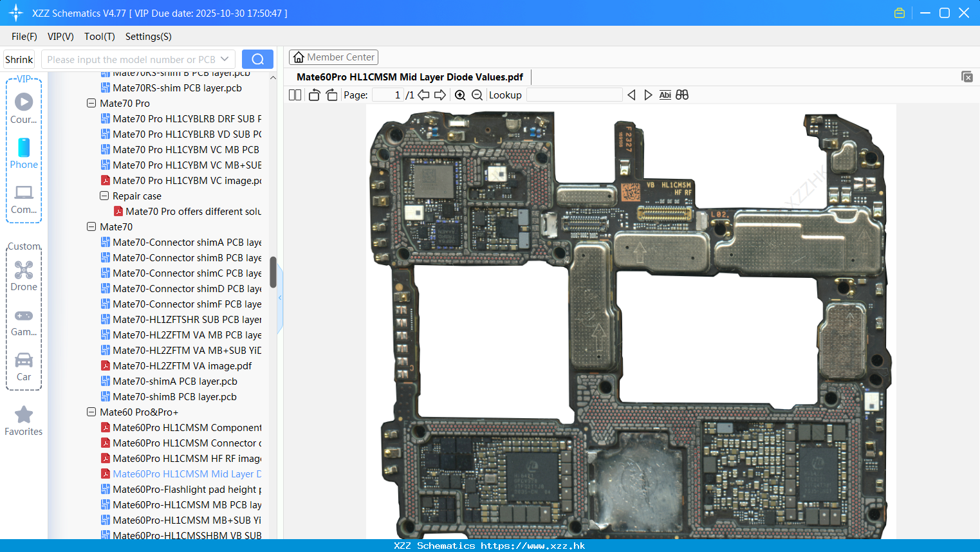Collapse the Repair case node

click(x=104, y=196)
